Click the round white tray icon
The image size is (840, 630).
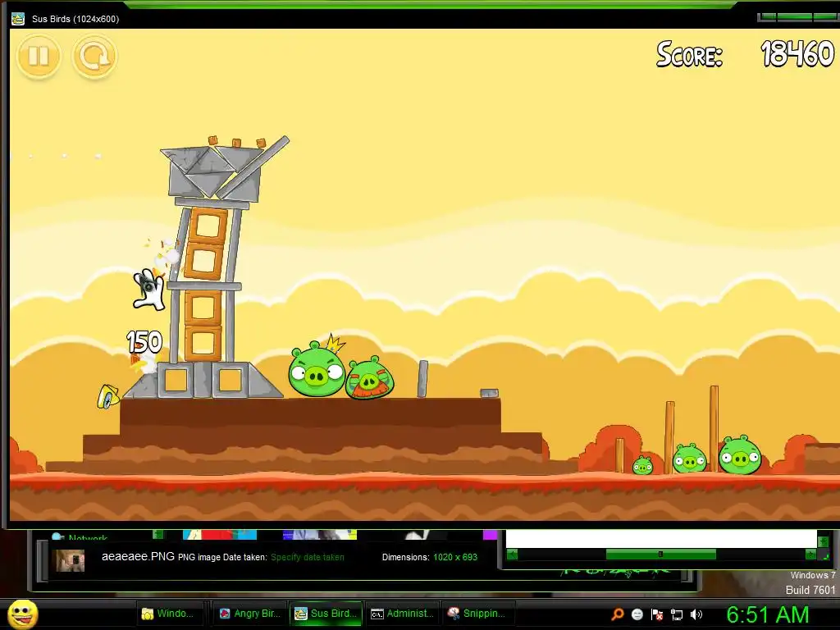pyautogui.click(x=637, y=614)
